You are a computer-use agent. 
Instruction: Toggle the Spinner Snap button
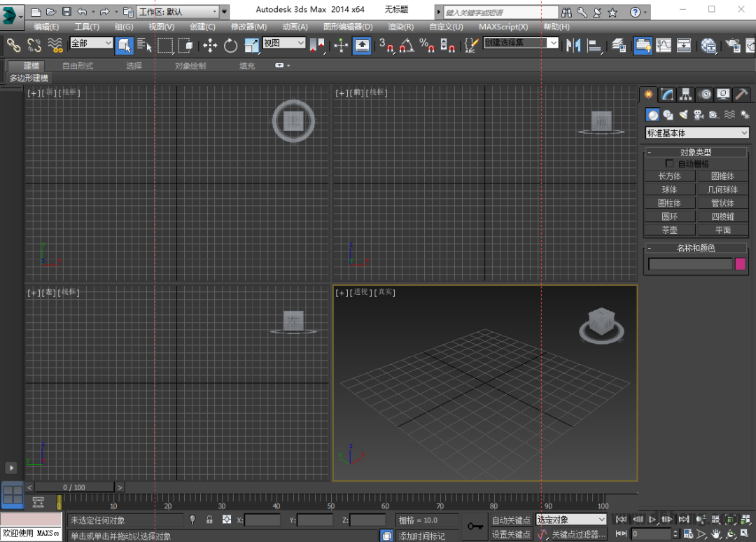point(447,46)
